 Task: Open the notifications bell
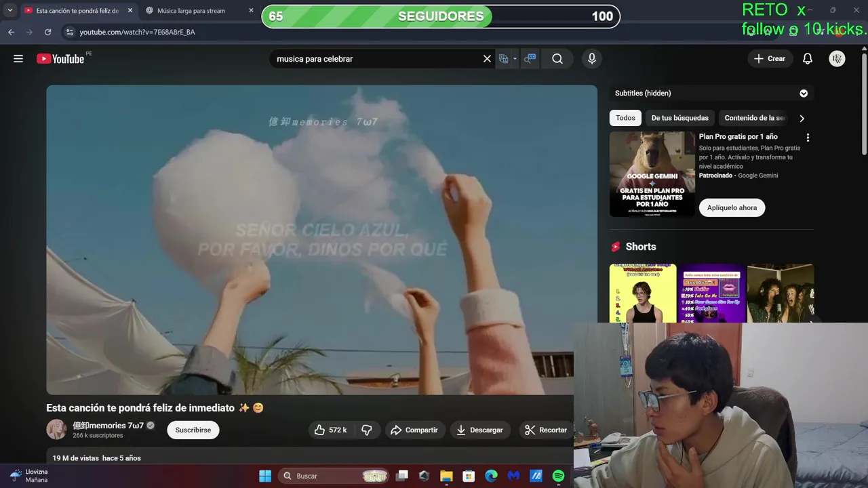pos(808,59)
